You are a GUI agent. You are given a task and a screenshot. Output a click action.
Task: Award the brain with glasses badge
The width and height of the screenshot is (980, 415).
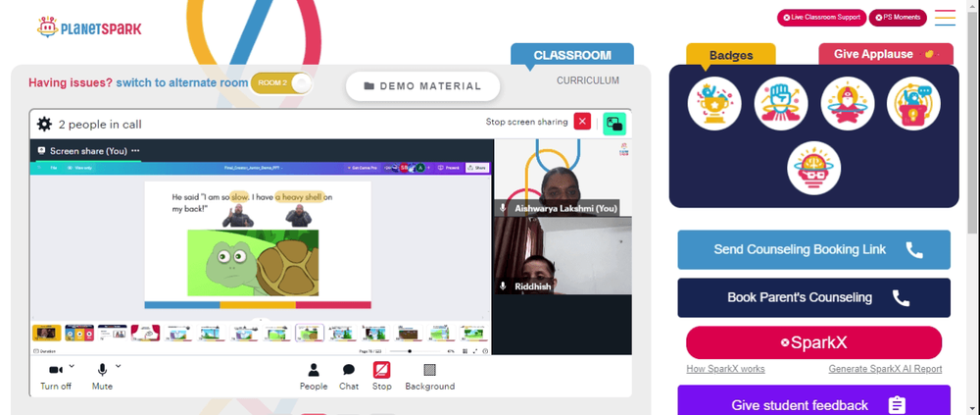click(813, 168)
